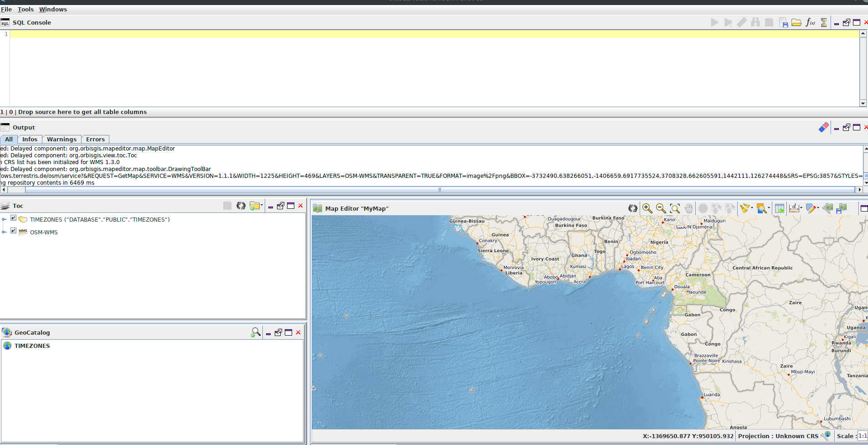The height and width of the screenshot is (445, 868).
Task: Open the style brush dropdown arrow
Action: pos(752,209)
